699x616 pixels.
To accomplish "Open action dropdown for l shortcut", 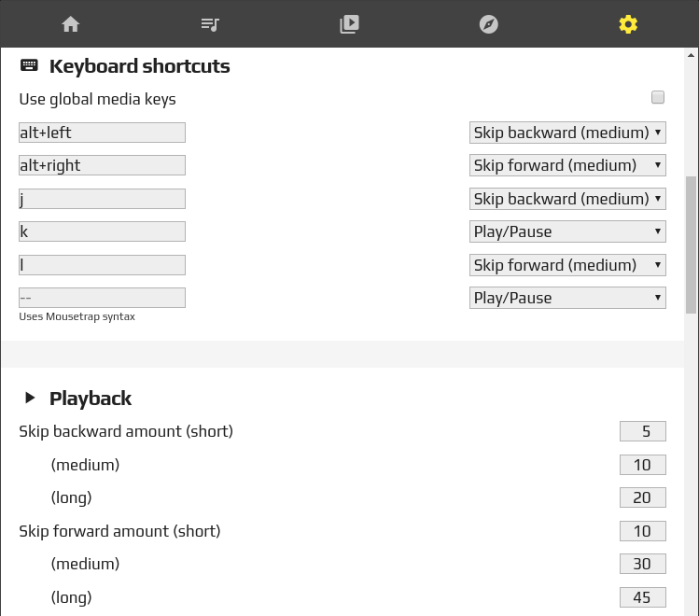I will [x=567, y=265].
